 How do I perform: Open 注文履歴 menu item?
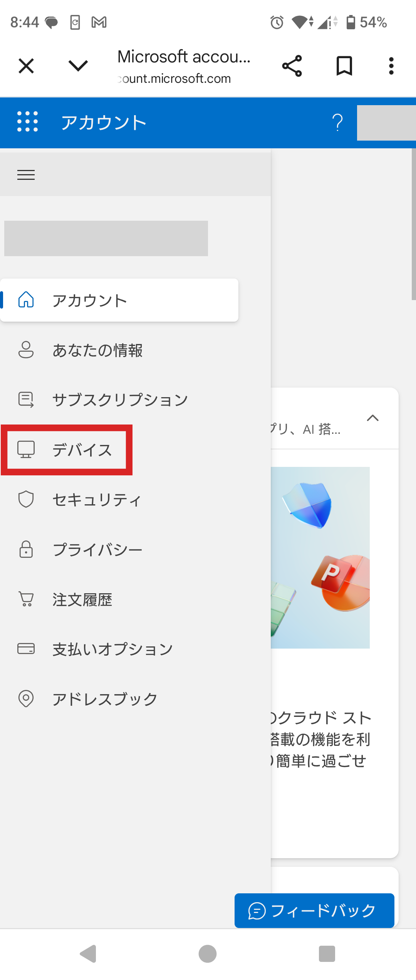(x=119, y=599)
